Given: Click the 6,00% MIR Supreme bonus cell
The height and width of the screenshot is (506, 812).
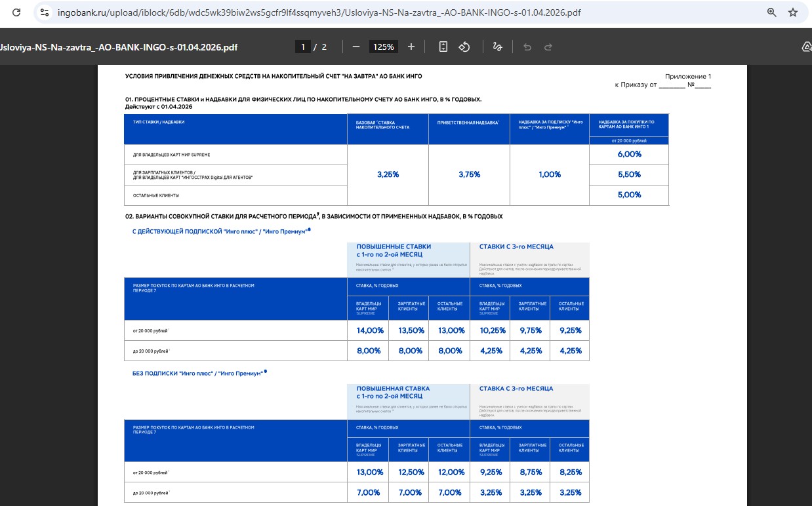Looking at the screenshot, I should pos(629,154).
